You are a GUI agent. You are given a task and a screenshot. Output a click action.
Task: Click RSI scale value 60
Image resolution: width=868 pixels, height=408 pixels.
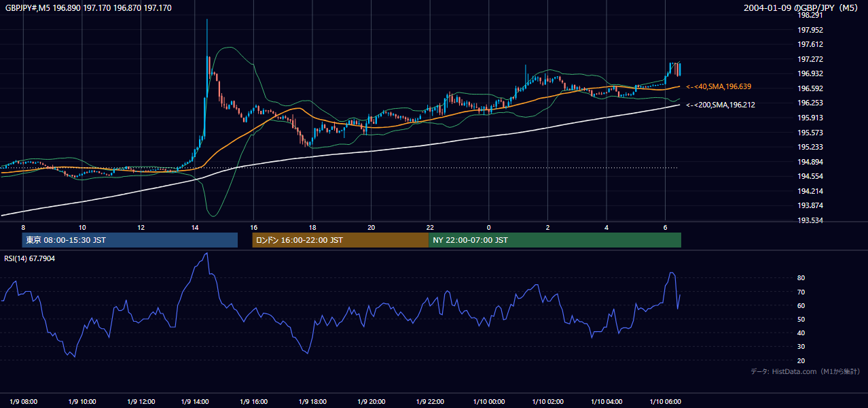click(801, 305)
